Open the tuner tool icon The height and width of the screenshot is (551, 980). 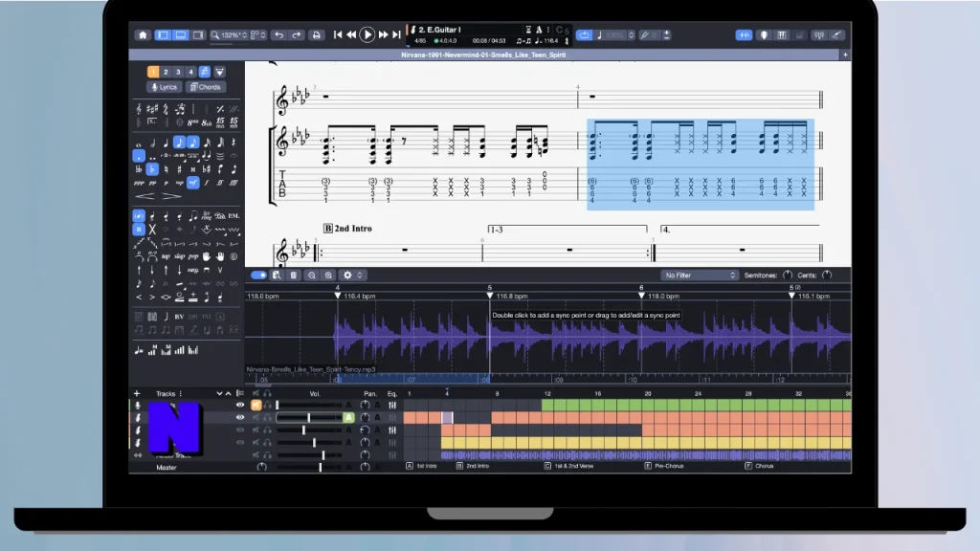coord(819,35)
